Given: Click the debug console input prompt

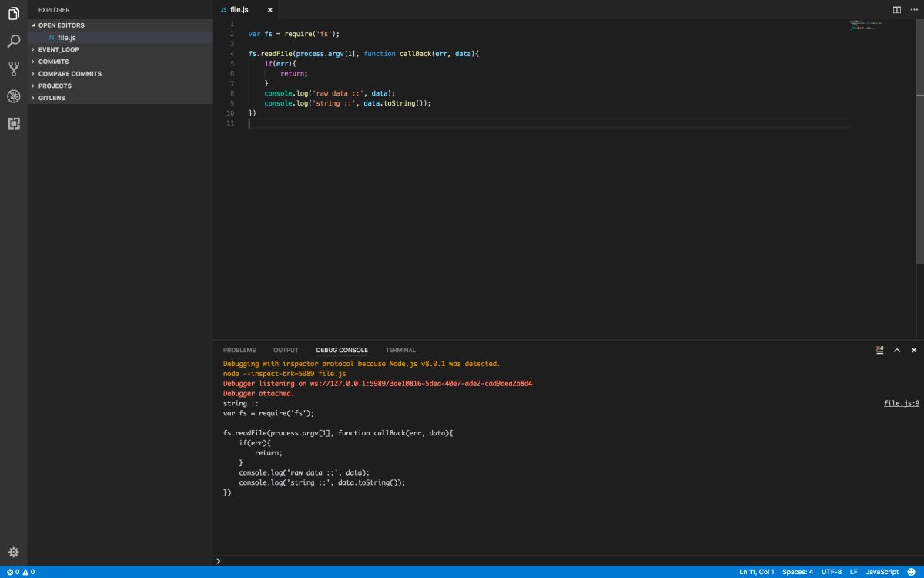Looking at the screenshot, I should [570, 561].
